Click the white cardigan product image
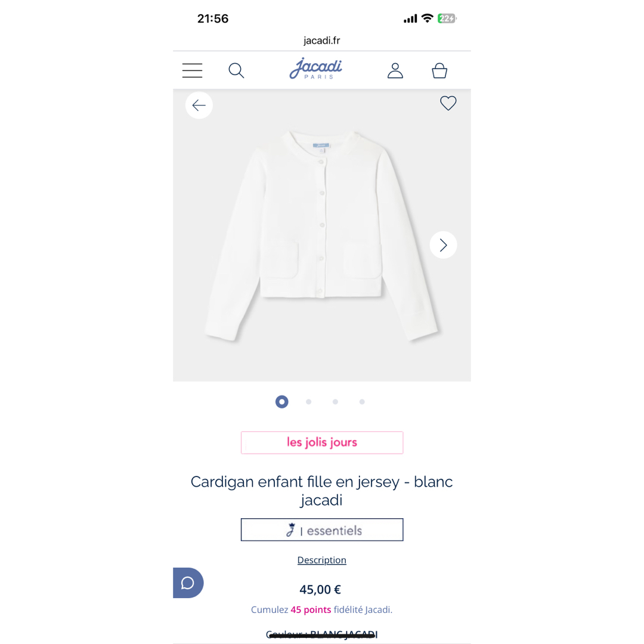The width and height of the screenshot is (644, 644). click(321, 236)
